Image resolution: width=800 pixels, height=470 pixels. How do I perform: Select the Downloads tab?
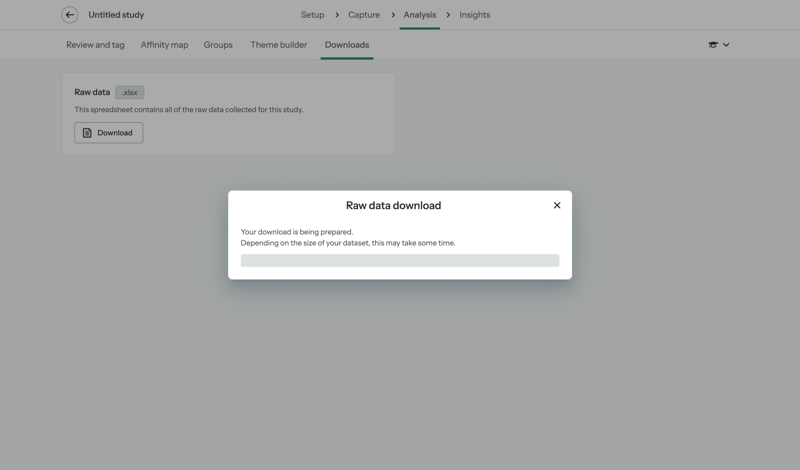346,45
